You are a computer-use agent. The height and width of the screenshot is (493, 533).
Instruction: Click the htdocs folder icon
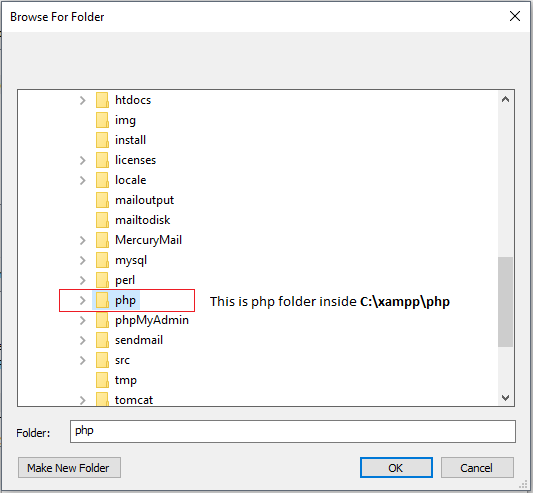click(x=102, y=100)
